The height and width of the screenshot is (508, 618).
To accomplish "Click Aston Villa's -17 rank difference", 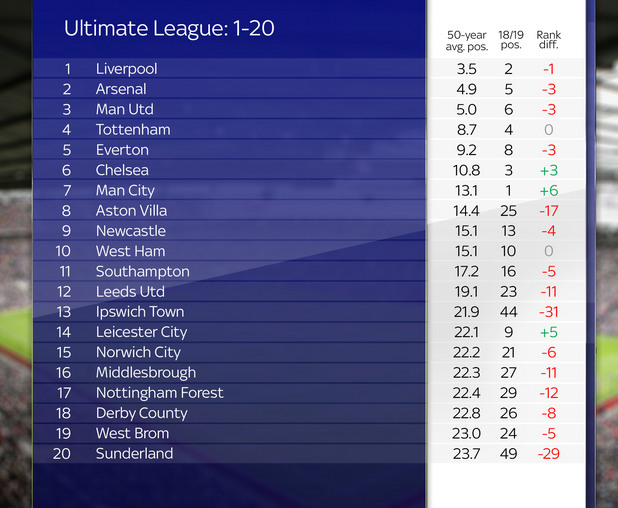I will coord(548,211).
